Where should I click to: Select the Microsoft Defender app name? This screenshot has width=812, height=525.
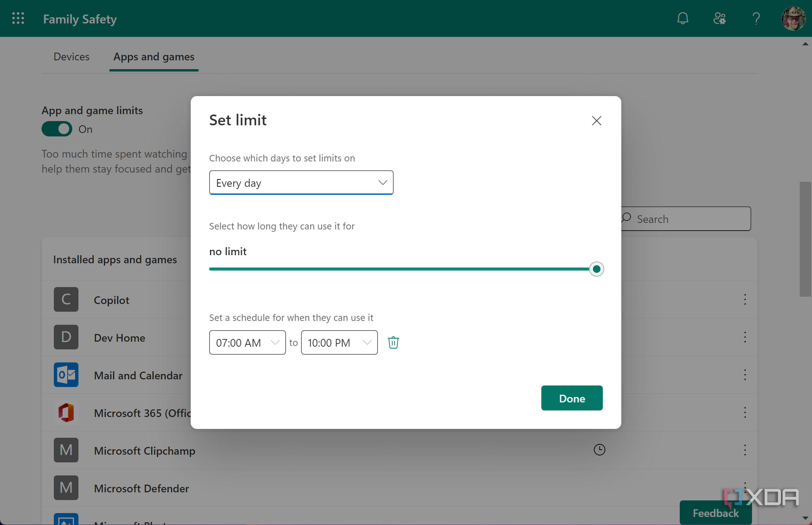coord(141,488)
